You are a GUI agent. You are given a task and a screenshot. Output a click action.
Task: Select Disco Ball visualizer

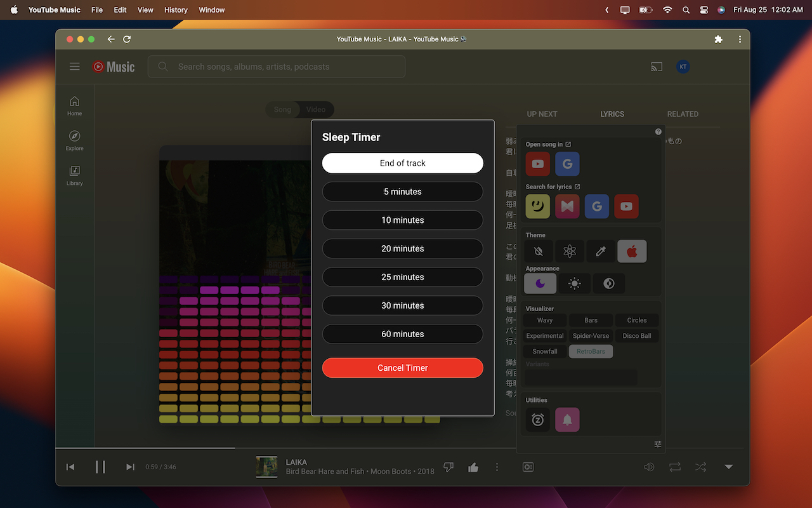pos(637,336)
